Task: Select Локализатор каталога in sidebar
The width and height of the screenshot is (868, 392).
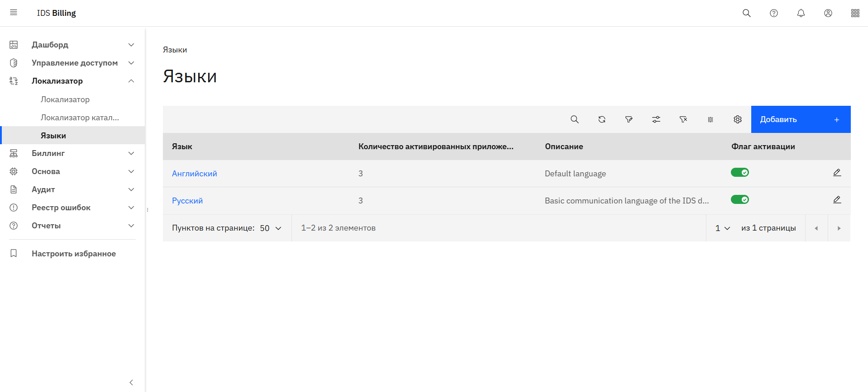Action: coord(80,118)
